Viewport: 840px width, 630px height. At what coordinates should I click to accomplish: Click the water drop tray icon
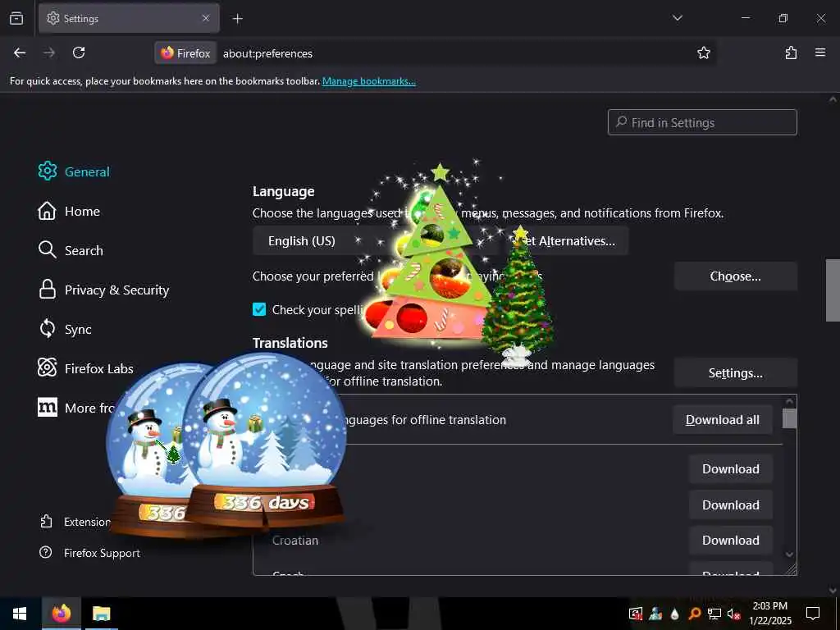point(674,614)
